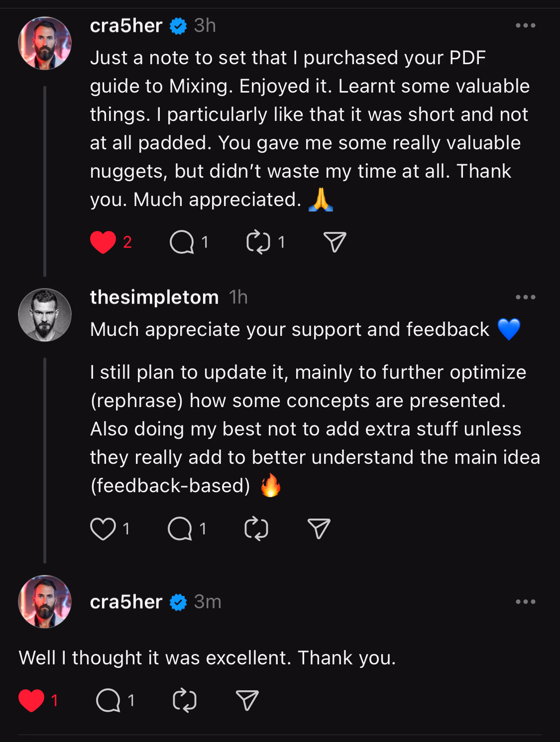Share cra5her's final reply
Image resolution: width=560 pixels, height=742 pixels.
tap(247, 700)
